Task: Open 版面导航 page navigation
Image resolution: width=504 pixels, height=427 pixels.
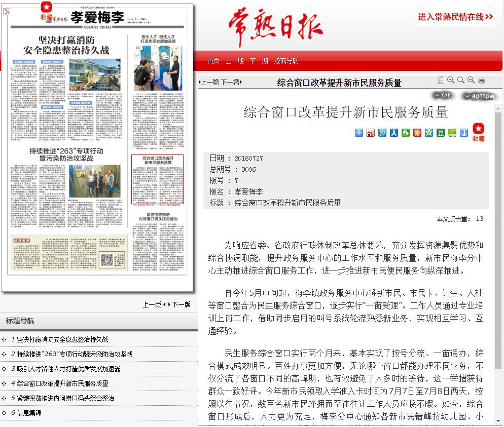Action: tap(286, 61)
